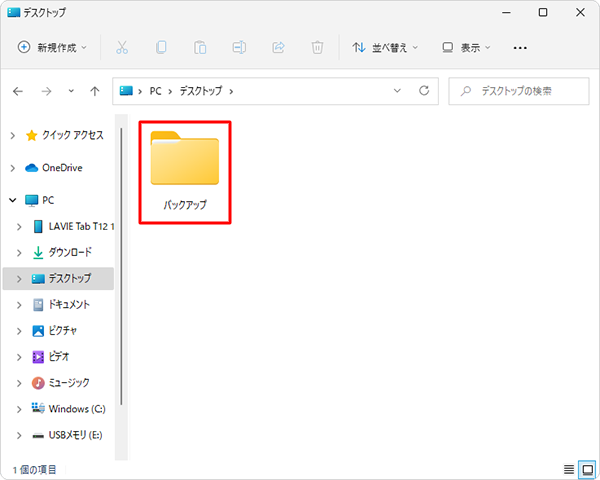The width and height of the screenshot is (600, 480).
Task: Select LAVIE Tab T12 device
Action: (82, 227)
